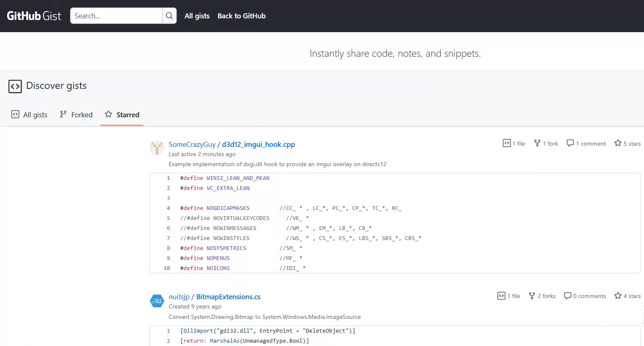Click the DllImport gdi32.dll code line

point(268,331)
